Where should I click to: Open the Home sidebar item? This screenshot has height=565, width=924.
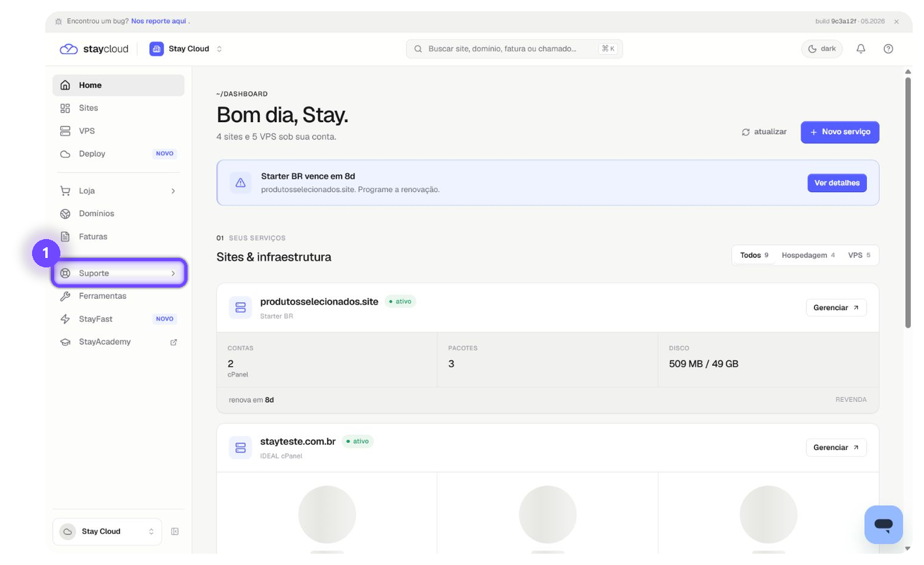pos(118,85)
